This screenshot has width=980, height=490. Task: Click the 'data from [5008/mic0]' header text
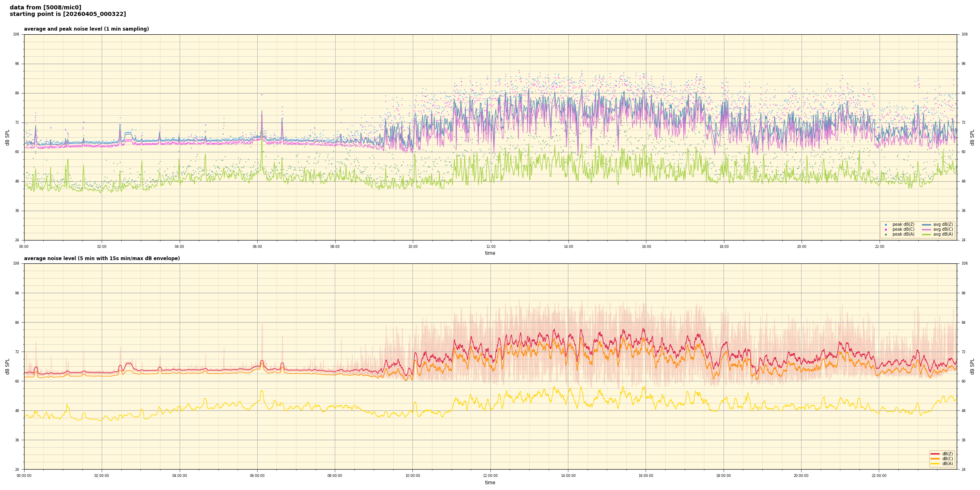point(45,7)
